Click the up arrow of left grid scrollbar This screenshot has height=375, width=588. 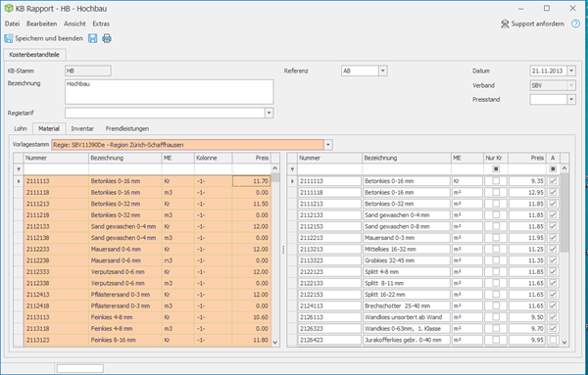point(274,168)
